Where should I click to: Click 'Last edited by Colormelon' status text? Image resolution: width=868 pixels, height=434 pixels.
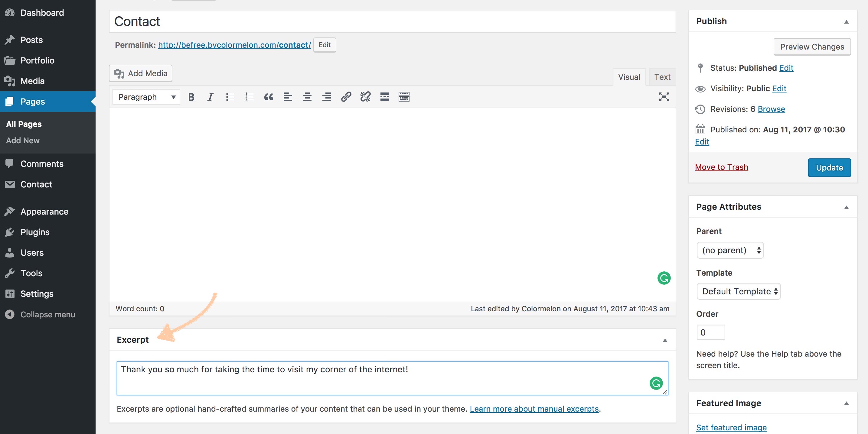click(570, 309)
